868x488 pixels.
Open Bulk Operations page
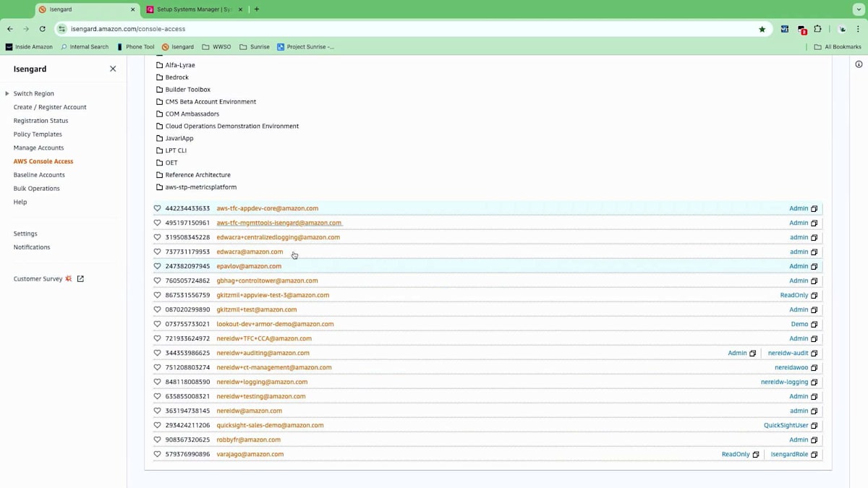[x=36, y=189]
